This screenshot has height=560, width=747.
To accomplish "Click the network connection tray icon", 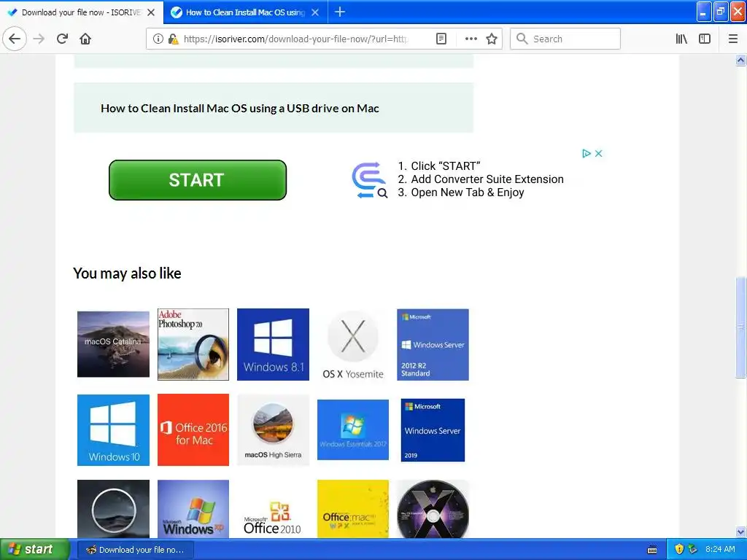I will pos(693,550).
